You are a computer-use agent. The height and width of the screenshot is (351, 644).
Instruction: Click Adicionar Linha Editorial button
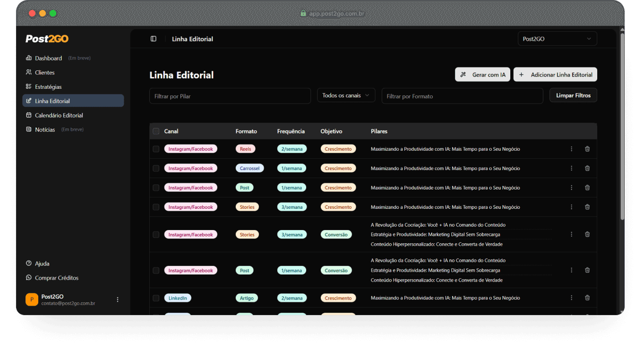pyautogui.click(x=555, y=74)
